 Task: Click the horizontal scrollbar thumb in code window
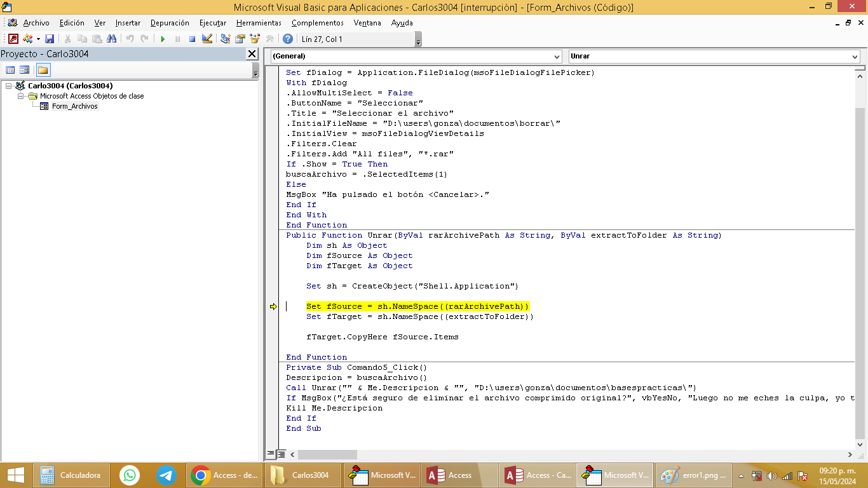(327, 454)
